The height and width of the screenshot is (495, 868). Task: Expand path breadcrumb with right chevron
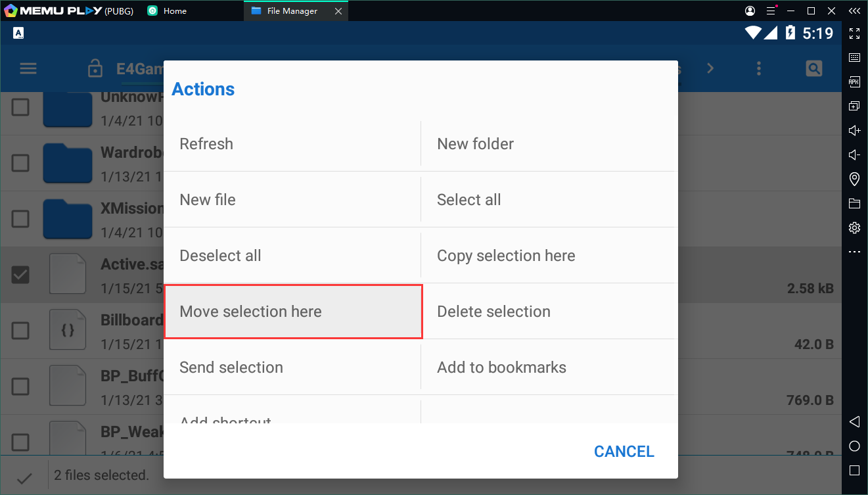(x=710, y=68)
